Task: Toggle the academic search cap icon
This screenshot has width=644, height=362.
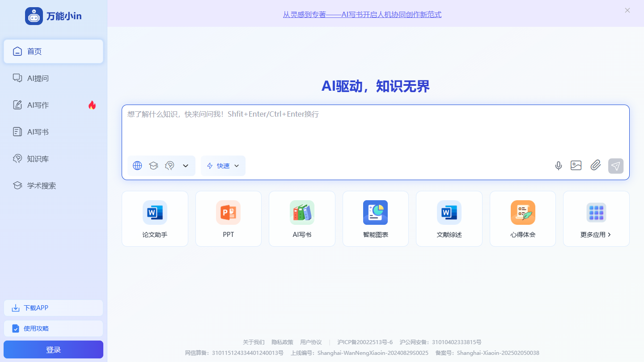Action: click(x=153, y=166)
